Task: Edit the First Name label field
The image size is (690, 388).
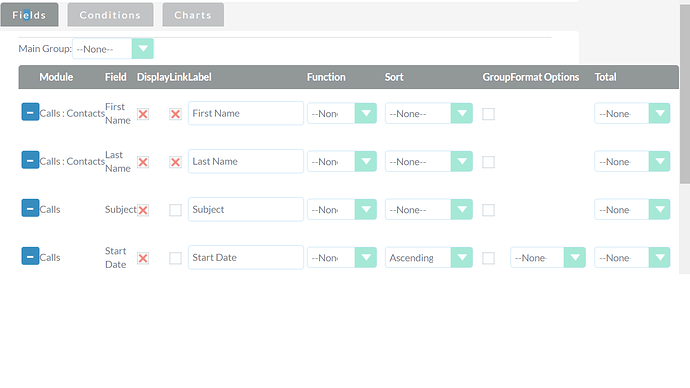Action: [246, 113]
